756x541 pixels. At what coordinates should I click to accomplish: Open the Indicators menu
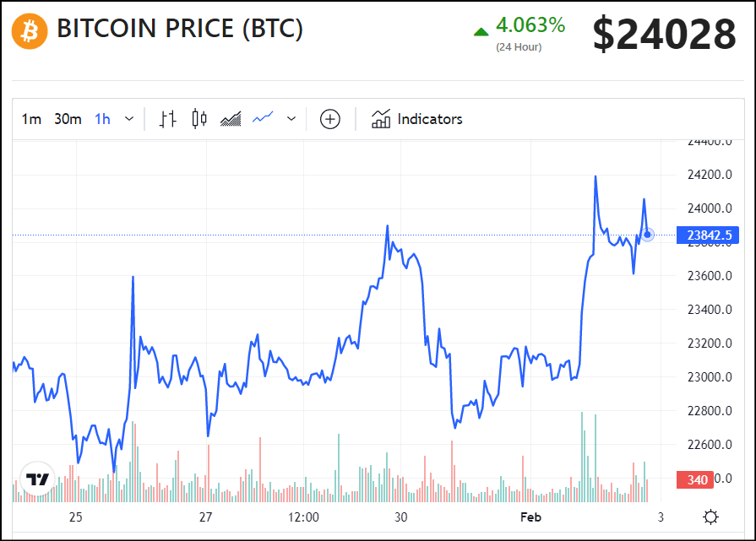pyautogui.click(x=417, y=119)
